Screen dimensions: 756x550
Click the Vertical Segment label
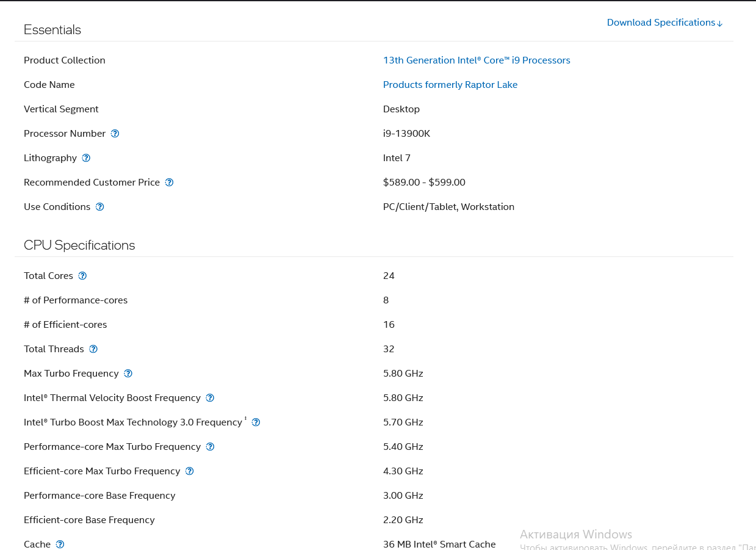coord(61,109)
